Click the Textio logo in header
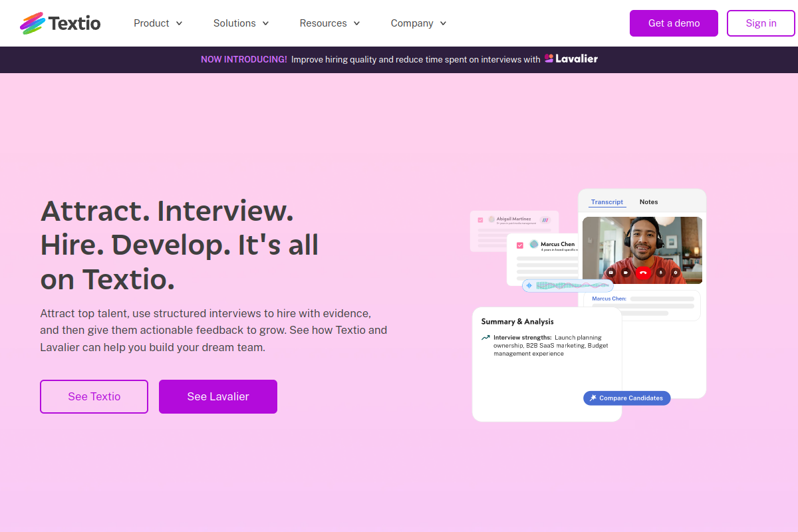 tap(61, 23)
